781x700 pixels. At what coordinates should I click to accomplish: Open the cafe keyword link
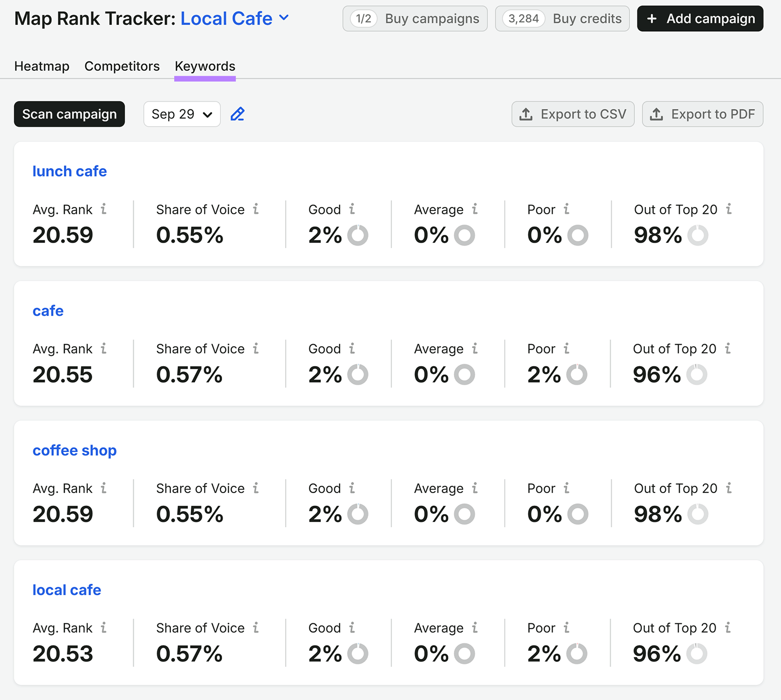48,311
